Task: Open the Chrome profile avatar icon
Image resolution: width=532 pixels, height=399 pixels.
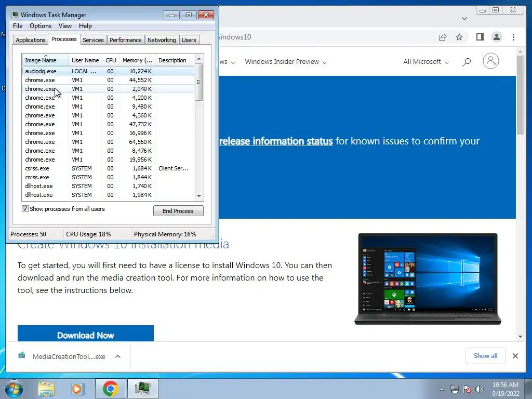Action: coord(496,37)
